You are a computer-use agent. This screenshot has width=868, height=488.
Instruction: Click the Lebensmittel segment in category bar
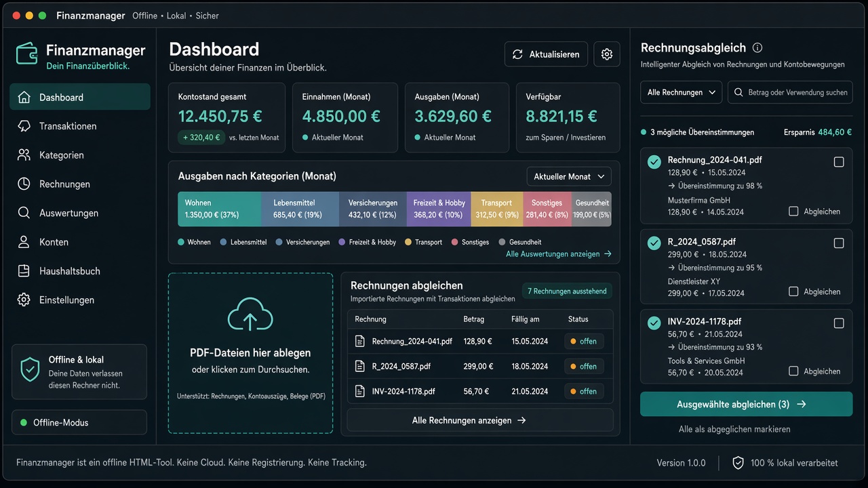tap(300, 209)
